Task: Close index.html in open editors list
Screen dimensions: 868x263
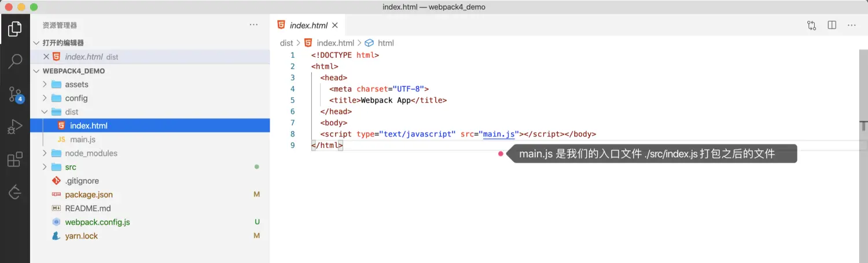Action: [46, 57]
